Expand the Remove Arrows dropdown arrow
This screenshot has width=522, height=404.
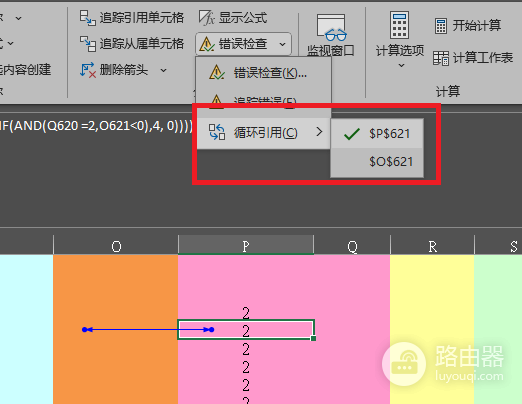click(163, 70)
